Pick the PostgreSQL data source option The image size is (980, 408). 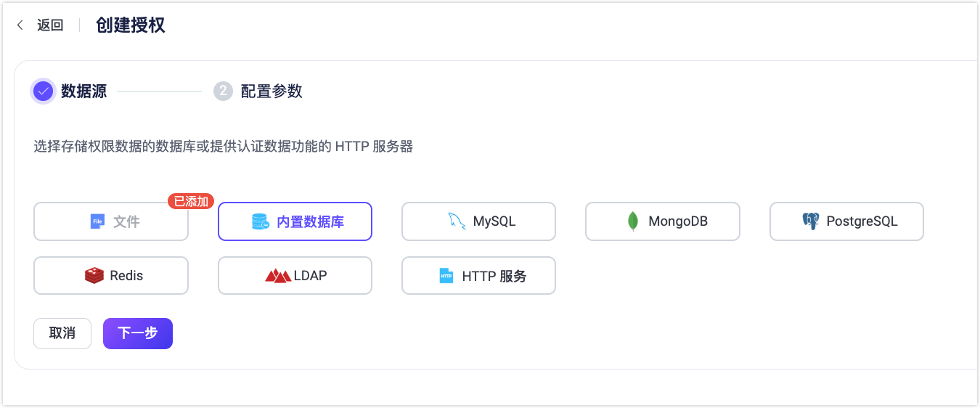[x=846, y=221]
